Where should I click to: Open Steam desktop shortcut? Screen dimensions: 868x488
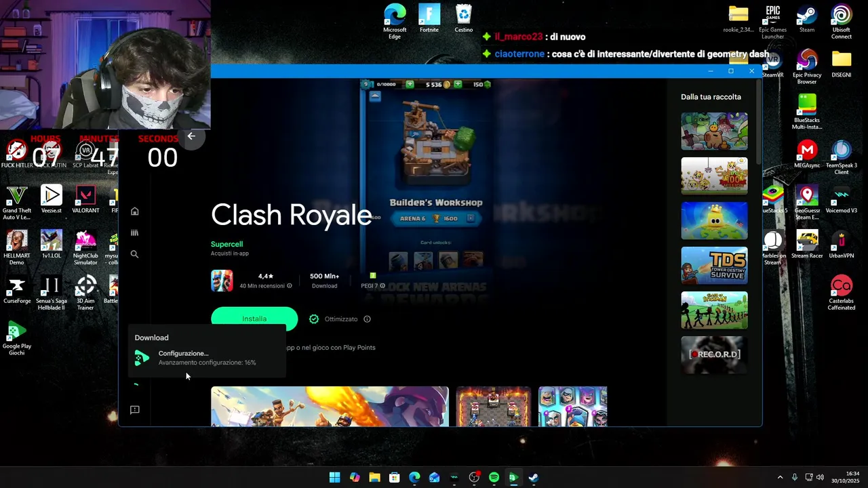coord(807,19)
